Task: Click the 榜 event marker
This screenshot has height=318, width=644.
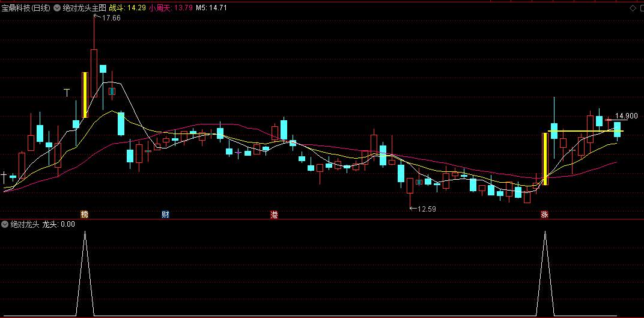Action: (x=85, y=215)
